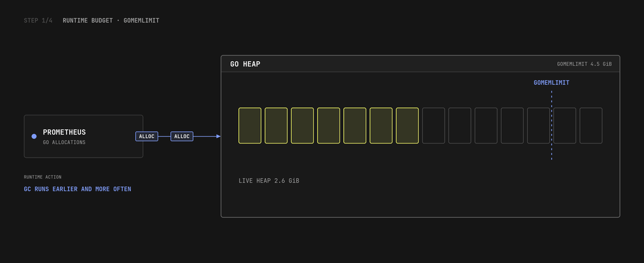Click GC RUNS EARLIER AND MORE OFTEN
This screenshot has height=263, width=644.
pyautogui.click(x=77, y=189)
